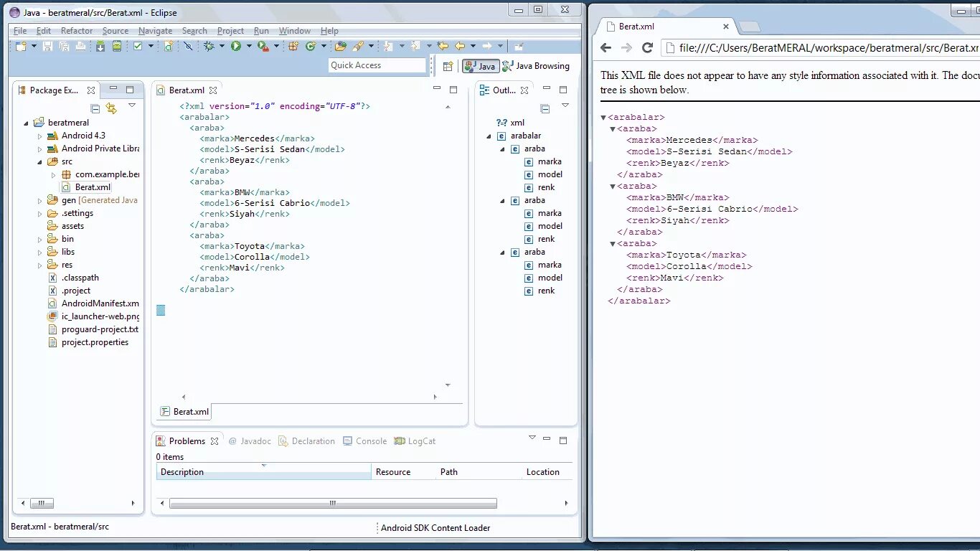Click the Forward navigation arrow in Eclipse toolbar

(486, 46)
